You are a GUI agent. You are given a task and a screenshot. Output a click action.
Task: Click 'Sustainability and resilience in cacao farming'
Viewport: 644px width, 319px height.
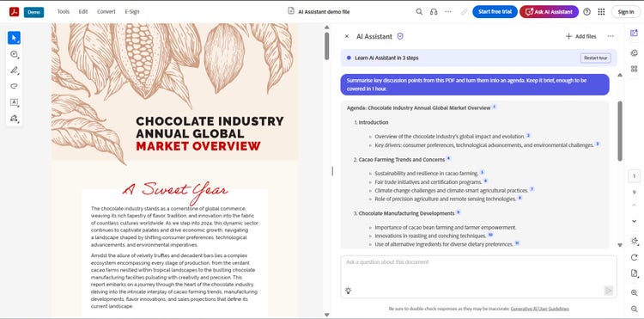[x=426, y=173]
